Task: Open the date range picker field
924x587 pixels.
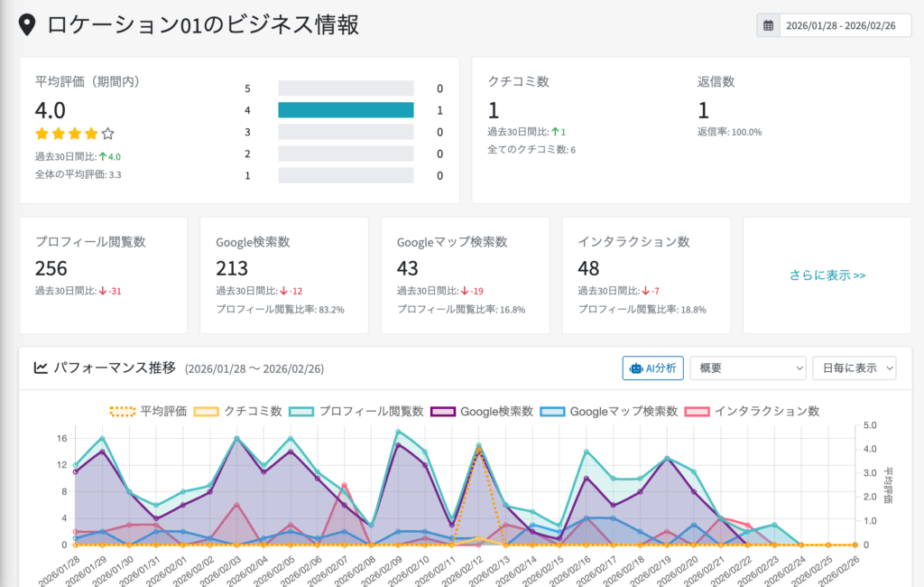Action: coord(840,25)
